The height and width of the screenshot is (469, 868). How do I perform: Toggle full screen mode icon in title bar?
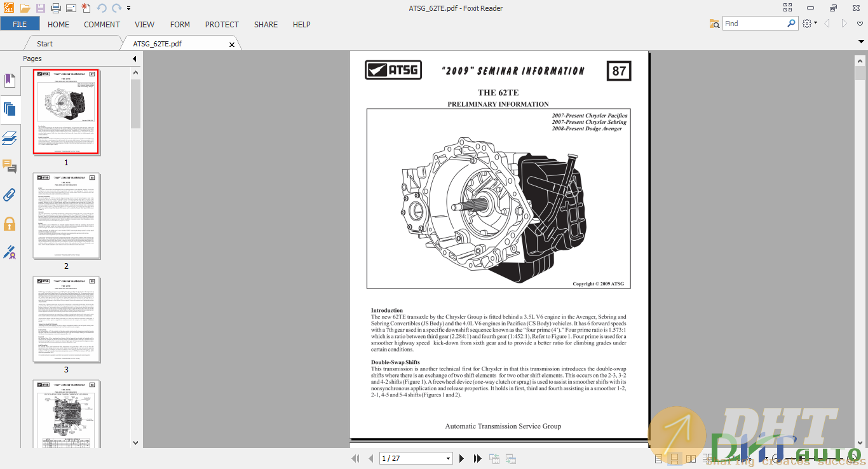(x=788, y=8)
